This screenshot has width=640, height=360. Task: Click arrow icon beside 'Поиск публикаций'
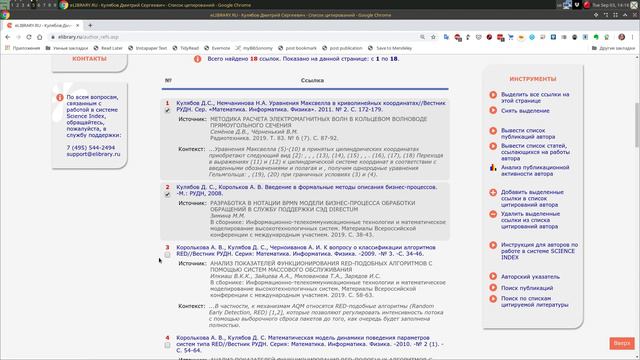click(x=493, y=288)
